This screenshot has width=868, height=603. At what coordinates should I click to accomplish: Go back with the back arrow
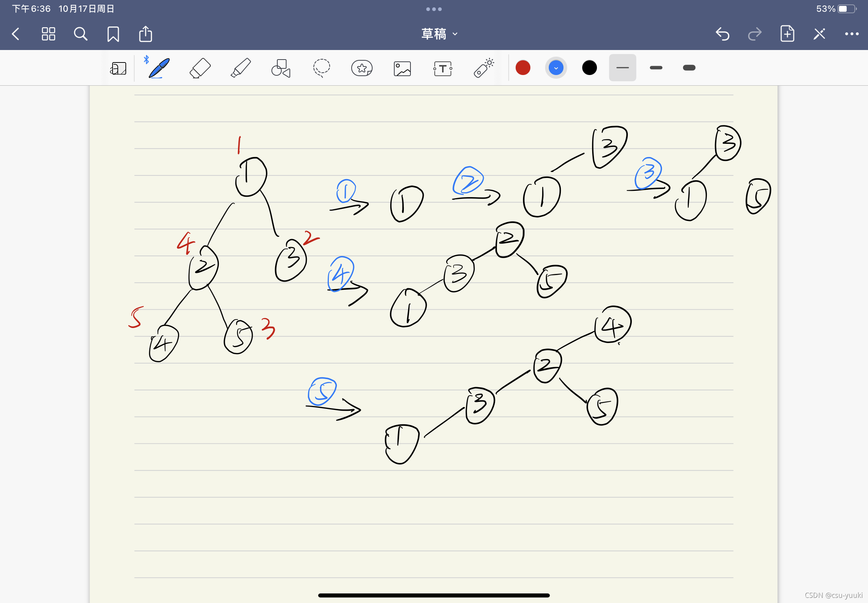pyautogui.click(x=16, y=34)
